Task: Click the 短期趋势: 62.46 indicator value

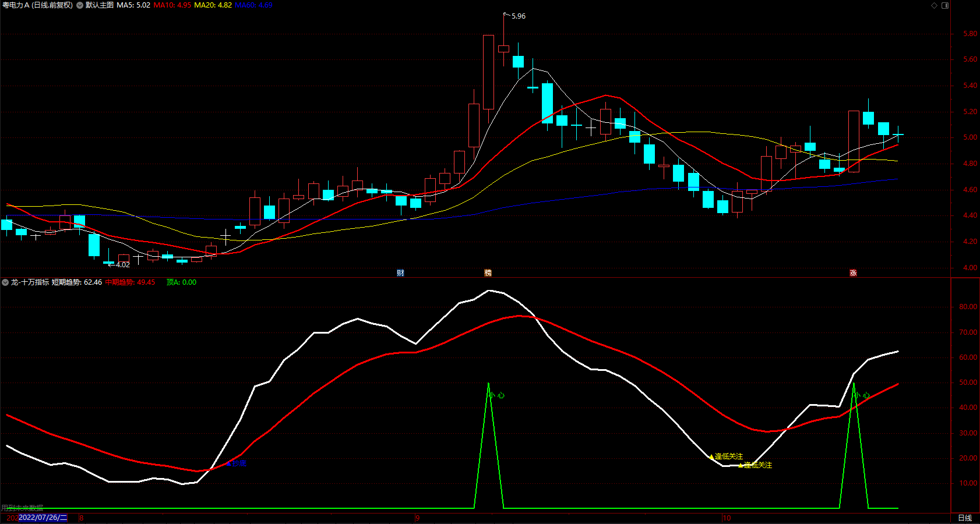Action: point(77,282)
